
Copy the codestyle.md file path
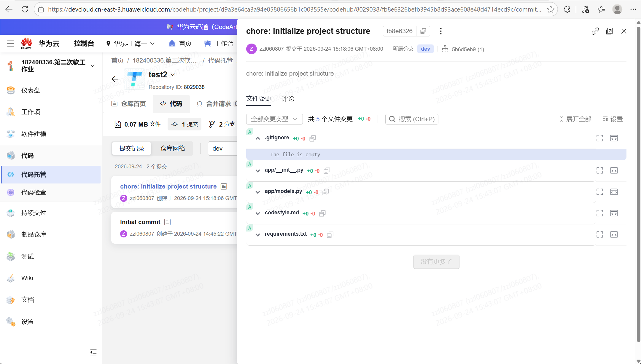322,213
